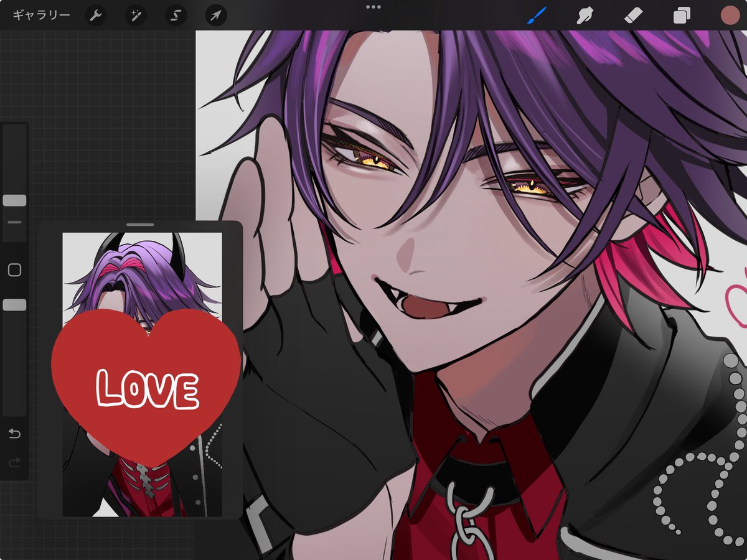747x560 pixels.
Task: Tap the square modify button on sidebar
Action: coord(14,270)
